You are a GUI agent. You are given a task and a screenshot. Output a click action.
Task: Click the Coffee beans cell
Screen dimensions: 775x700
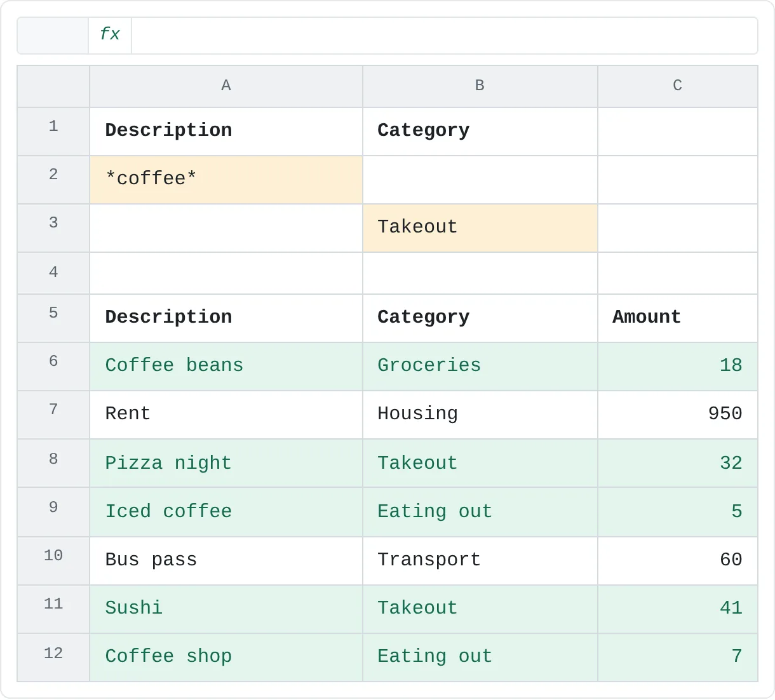[226, 367]
